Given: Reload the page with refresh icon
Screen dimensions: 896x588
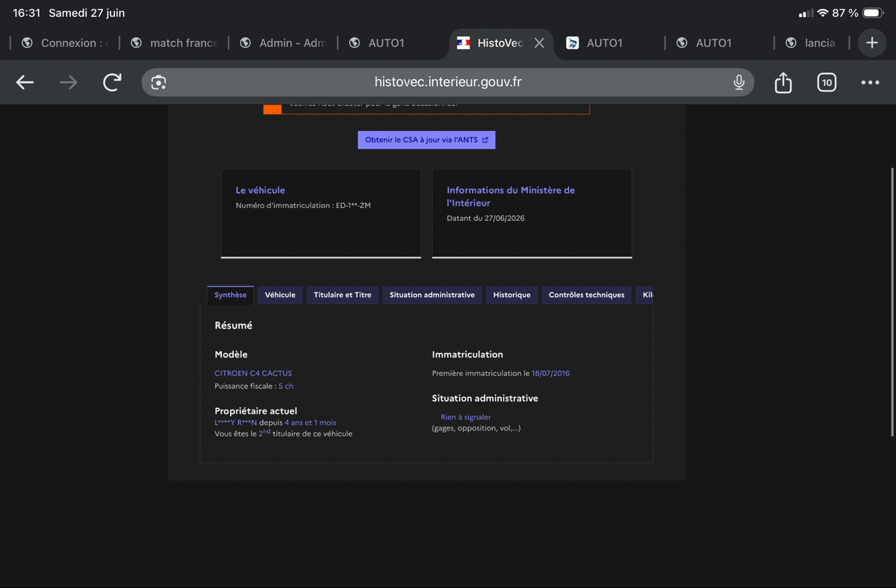Looking at the screenshot, I should point(112,82).
